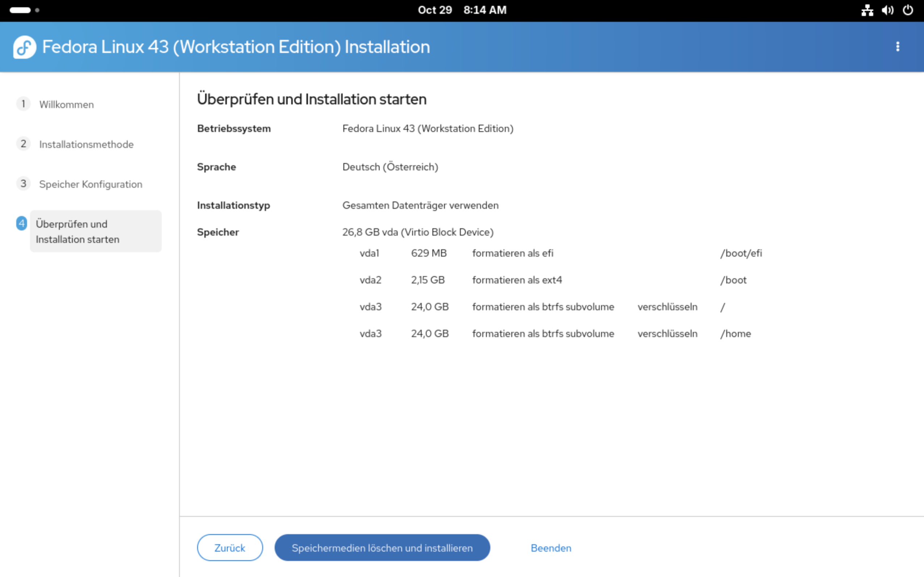The height and width of the screenshot is (577, 924).
Task: Click the Beenden link
Action: click(550, 548)
